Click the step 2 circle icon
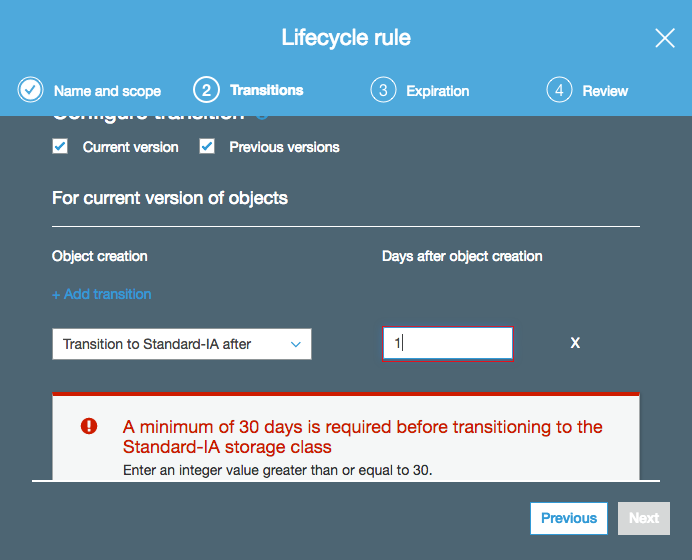Screen dimensions: 692x560 [206, 90]
